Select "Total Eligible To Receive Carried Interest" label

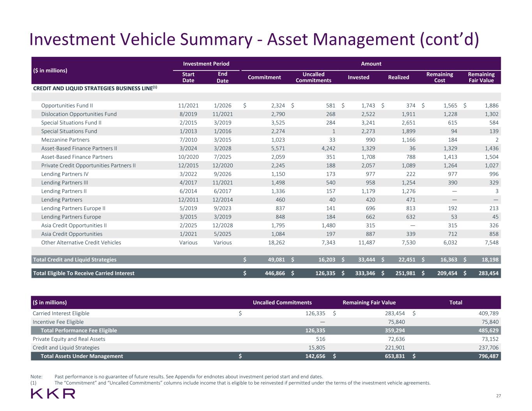tap(84, 273)
